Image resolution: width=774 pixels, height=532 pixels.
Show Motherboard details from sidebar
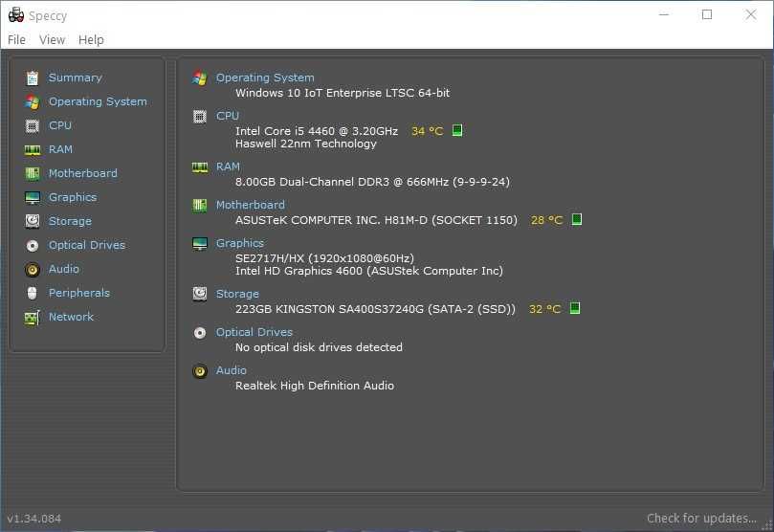tap(83, 173)
